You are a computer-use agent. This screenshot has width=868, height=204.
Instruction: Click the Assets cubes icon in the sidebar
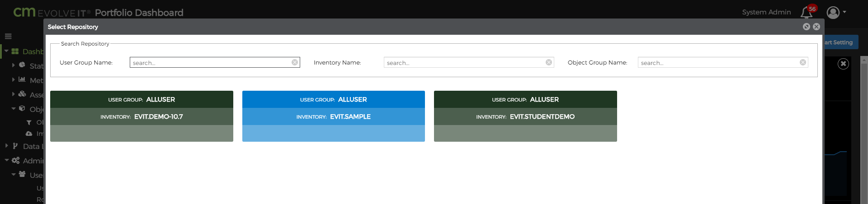tap(22, 94)
